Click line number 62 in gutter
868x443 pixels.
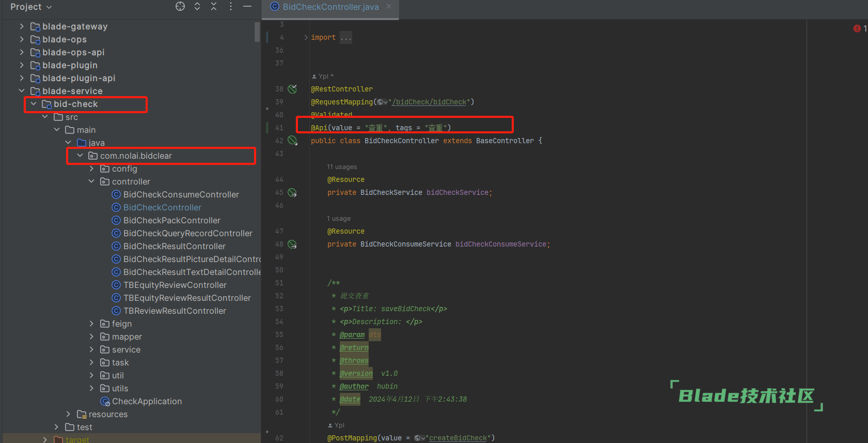pos(279,438)
